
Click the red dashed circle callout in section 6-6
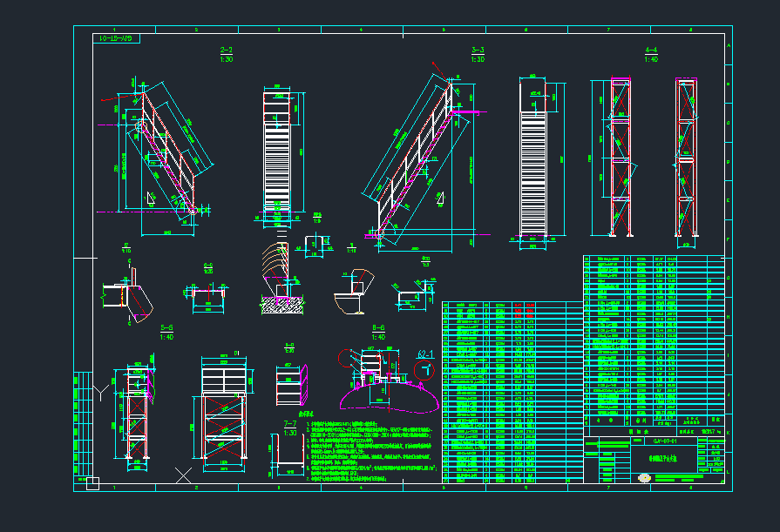point(347,358)
